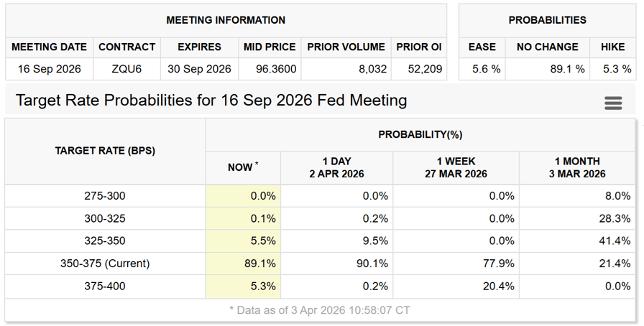Click the TARGET RATE (BPS) header
This screenshot has width=644, height=326.
[105, 151]
